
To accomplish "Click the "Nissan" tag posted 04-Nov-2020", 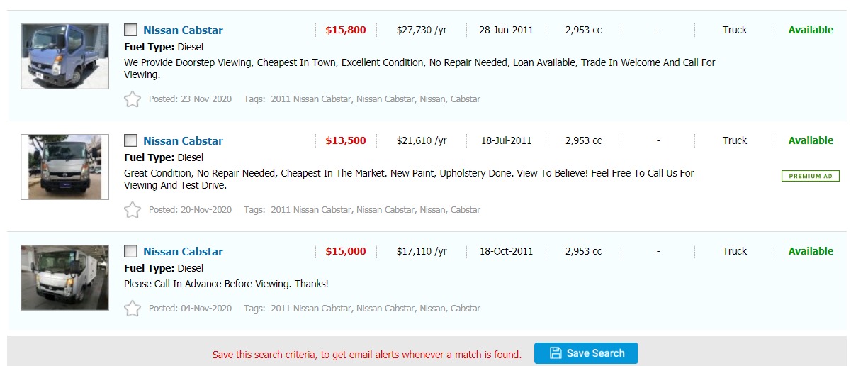I will point(432,309).
